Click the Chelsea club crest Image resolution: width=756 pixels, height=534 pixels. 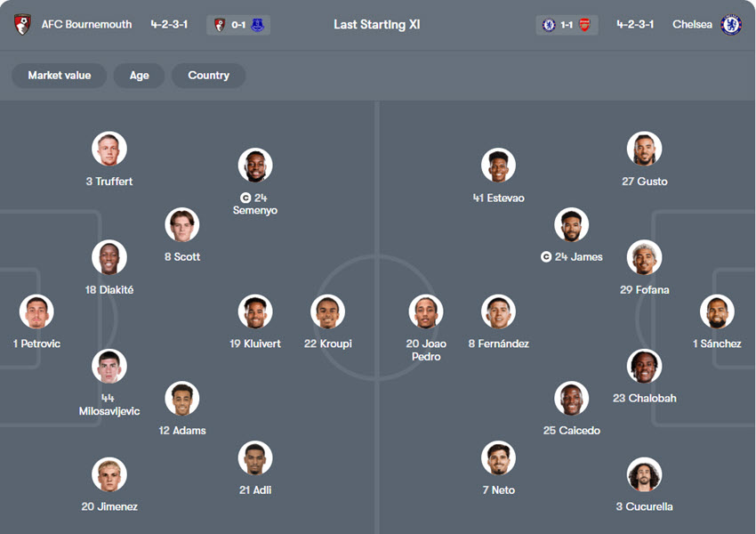click(731, 25)
